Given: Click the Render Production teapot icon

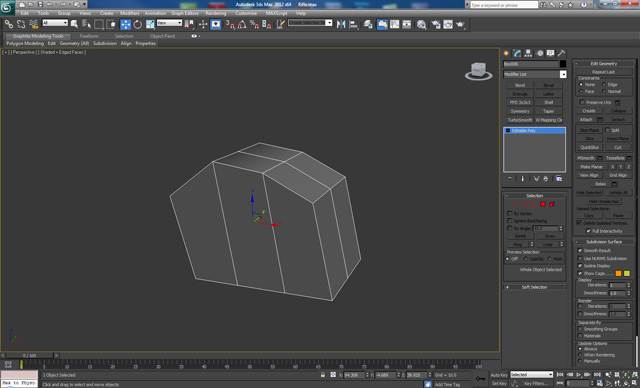Looking at the screenshot, I should click(x=460, y=24).
